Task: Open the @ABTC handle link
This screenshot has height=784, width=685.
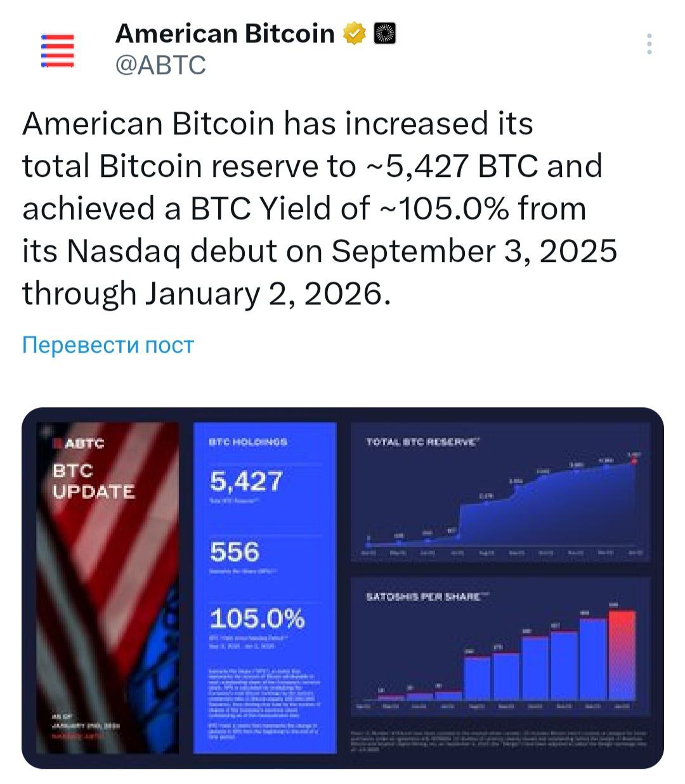Action: tap(160, 65)
